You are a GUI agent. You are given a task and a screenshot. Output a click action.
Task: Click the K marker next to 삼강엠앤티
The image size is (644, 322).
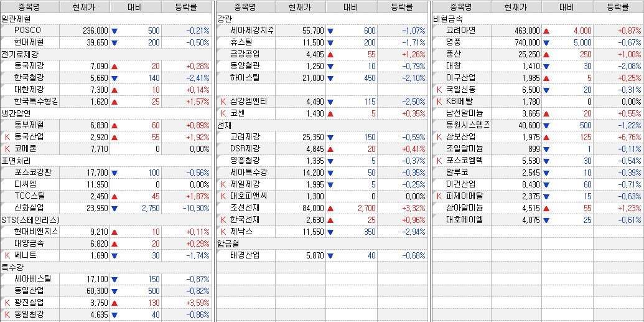point(223,102)
